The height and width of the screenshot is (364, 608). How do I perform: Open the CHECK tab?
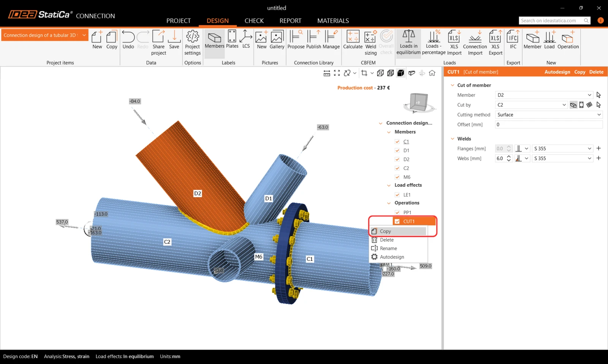[x=254, y=20]
